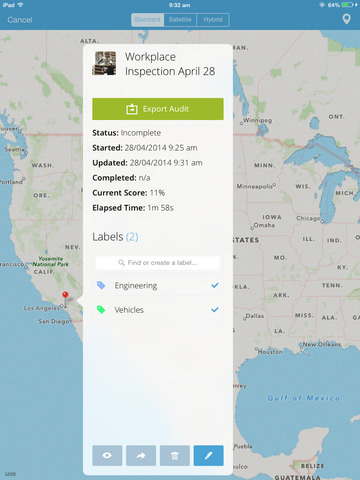Open the Legal link on the map
The width and height of the screenshot is (360, 480).
click(x=10, y=474)
